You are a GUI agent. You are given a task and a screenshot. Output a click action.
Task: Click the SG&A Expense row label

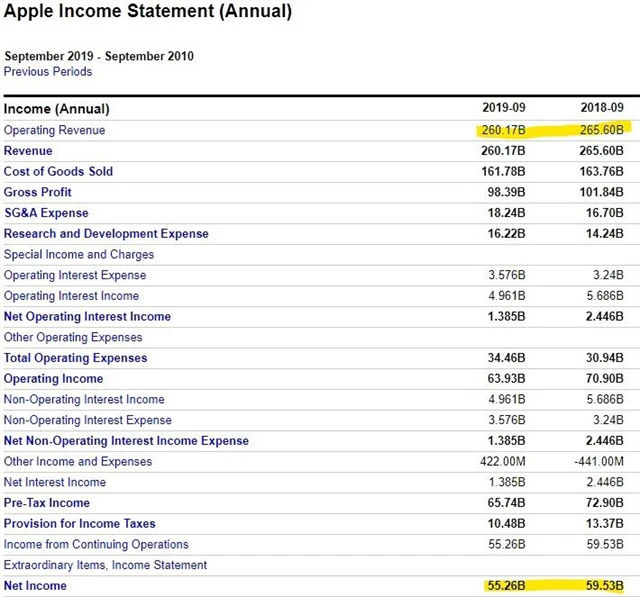coord(46,213)
